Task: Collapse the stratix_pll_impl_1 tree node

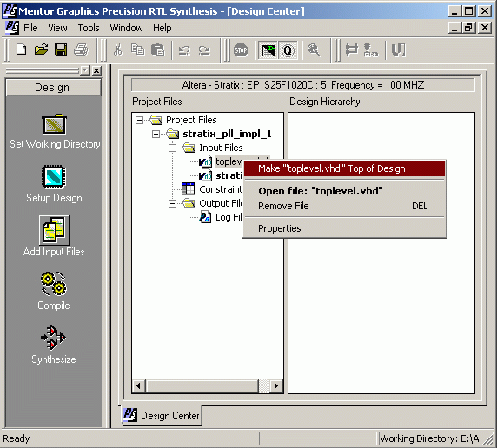Action: pyautogui.click(x=156, y=134)
